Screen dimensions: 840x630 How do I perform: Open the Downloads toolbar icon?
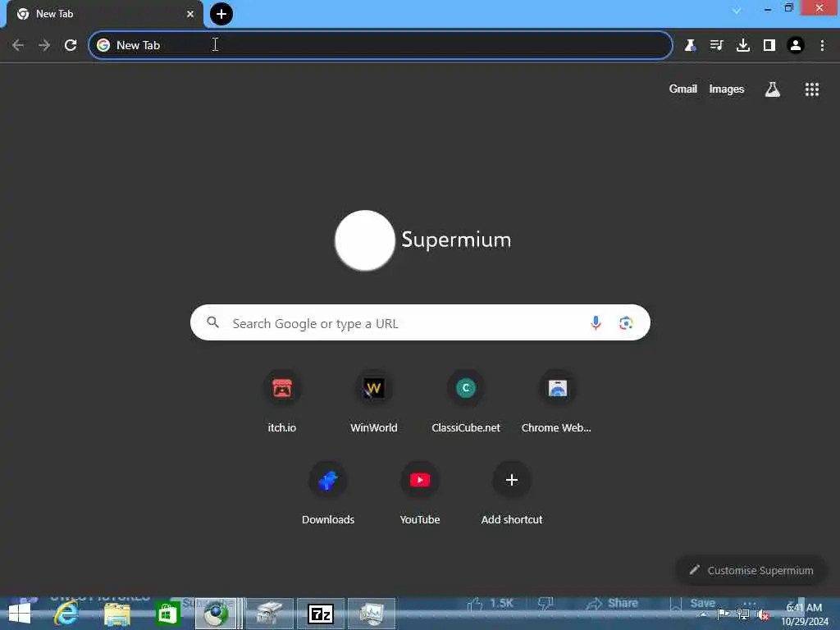tap(743, 45)
